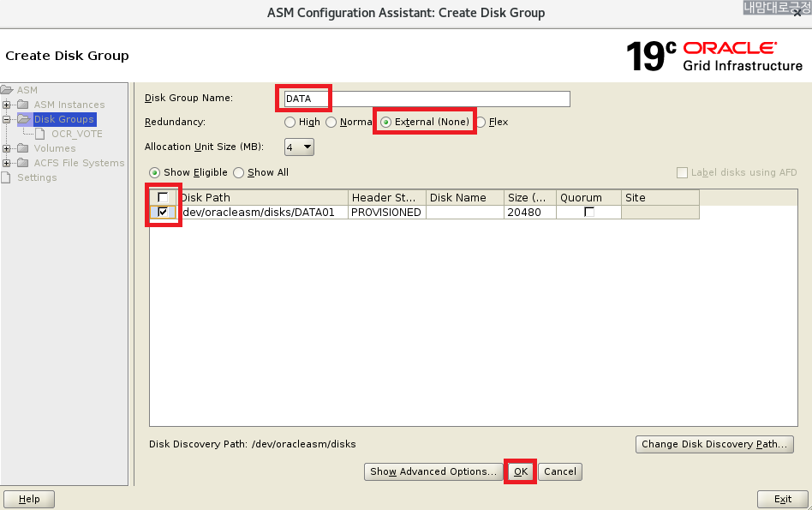
Task: Click the ACFS File Systems folder icon
Action: [23, 163]
